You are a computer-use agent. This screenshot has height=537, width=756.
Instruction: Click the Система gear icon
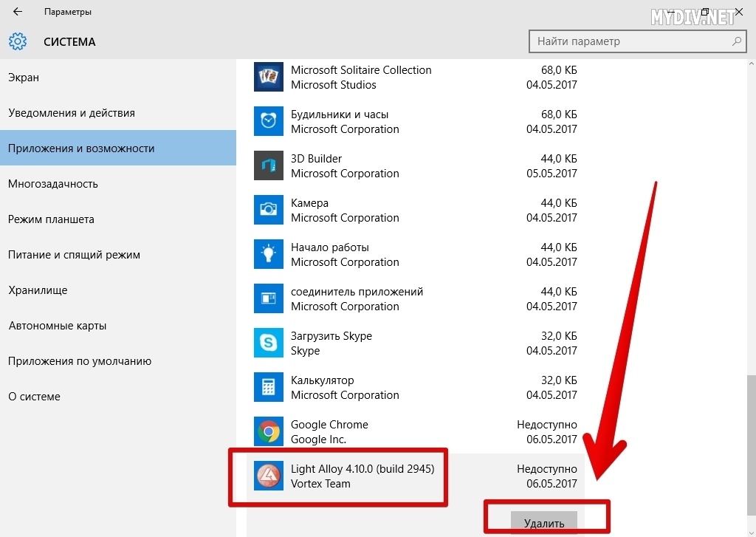pos(18,41)
